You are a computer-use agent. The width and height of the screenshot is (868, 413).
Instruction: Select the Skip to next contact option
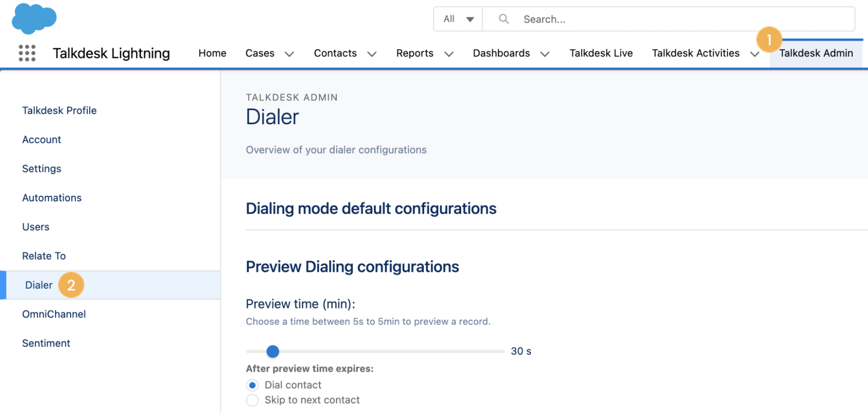(252, 400)
